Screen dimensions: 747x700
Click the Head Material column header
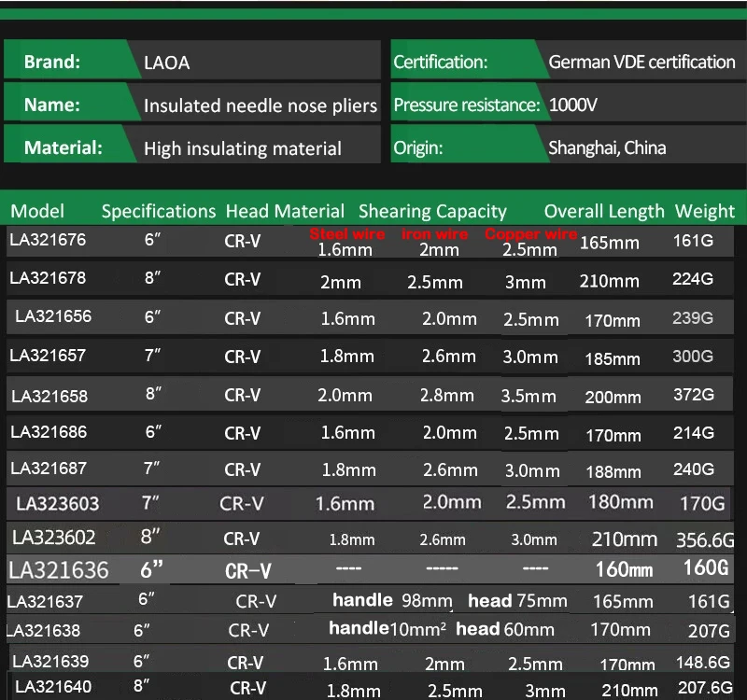pyautogui.click(x=285, y=211)
